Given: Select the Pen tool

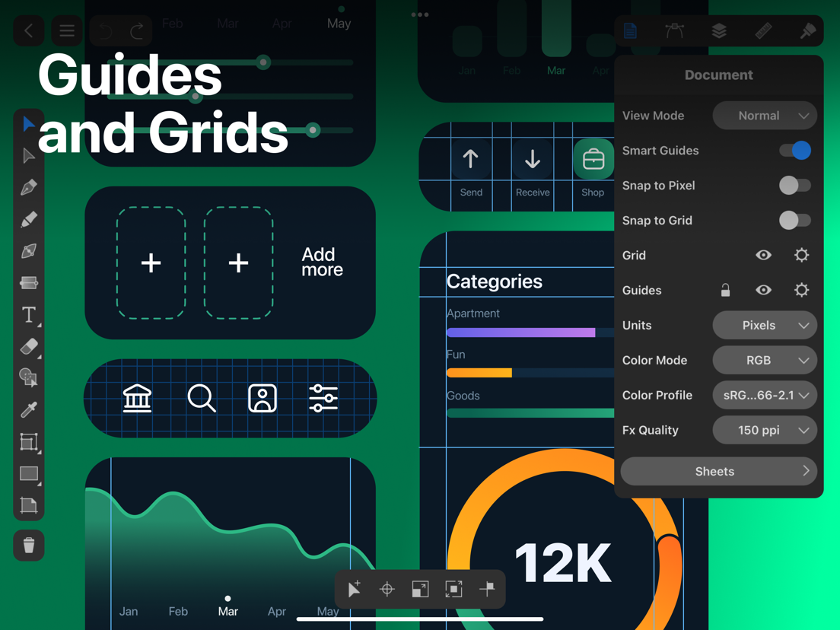Looking at the screenshot, I should point(29,187).
